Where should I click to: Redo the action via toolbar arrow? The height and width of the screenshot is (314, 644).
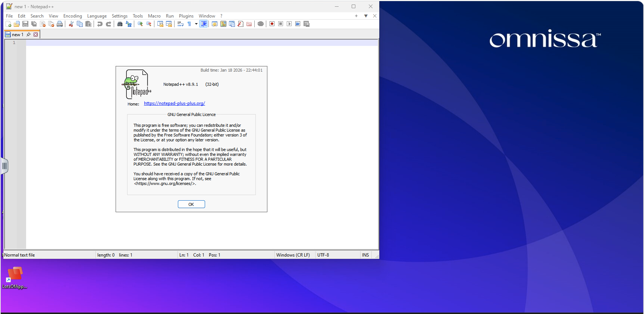point(109,24)
